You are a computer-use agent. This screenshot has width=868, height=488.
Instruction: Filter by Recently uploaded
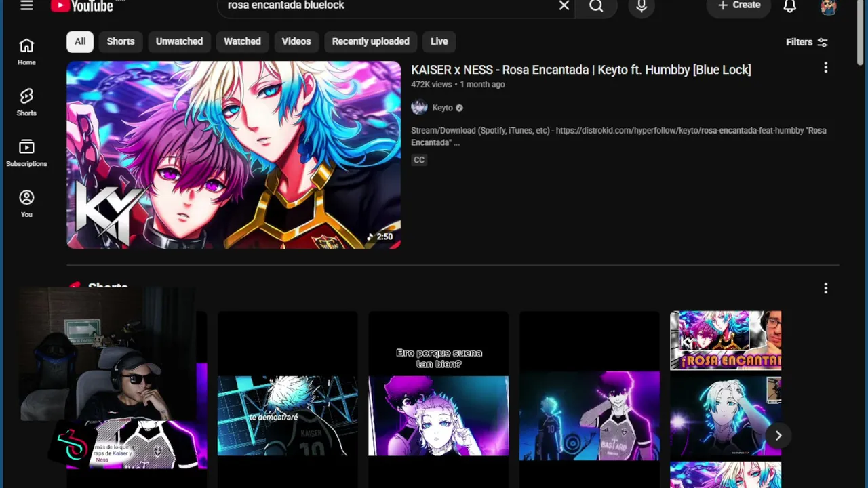370,41
